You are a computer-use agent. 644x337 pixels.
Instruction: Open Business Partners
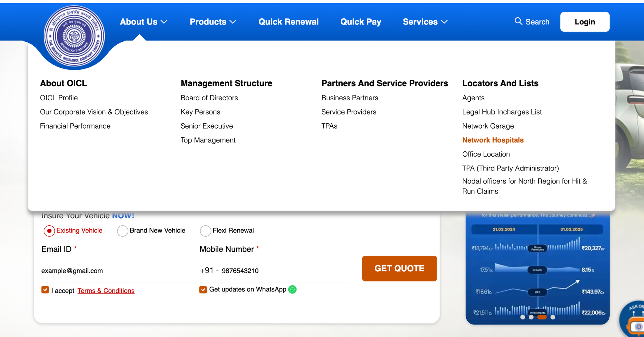(350, 98)
